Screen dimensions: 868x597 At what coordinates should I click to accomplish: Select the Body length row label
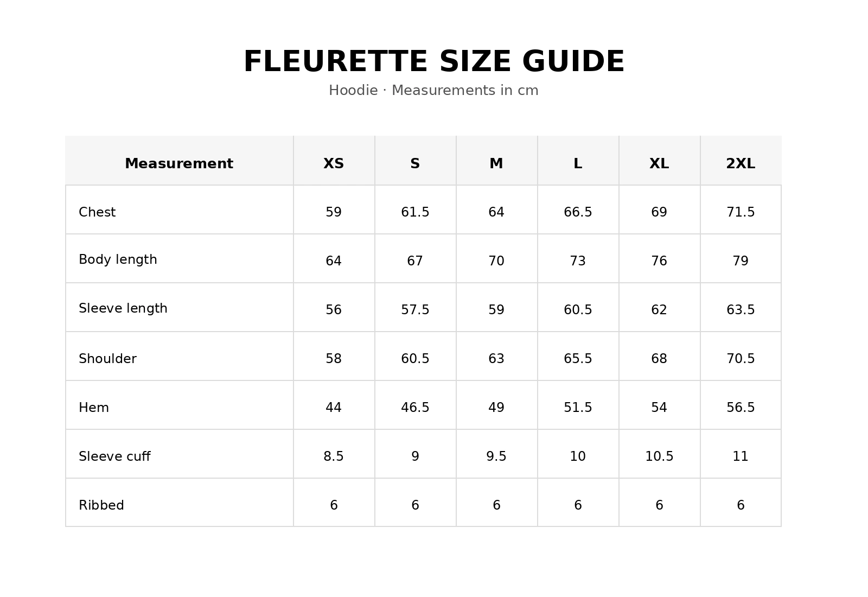click(x=118, y=259)
